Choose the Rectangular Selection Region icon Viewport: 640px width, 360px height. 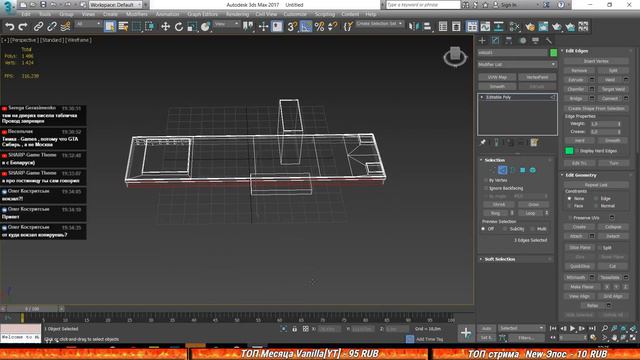[x=137, y=27]
